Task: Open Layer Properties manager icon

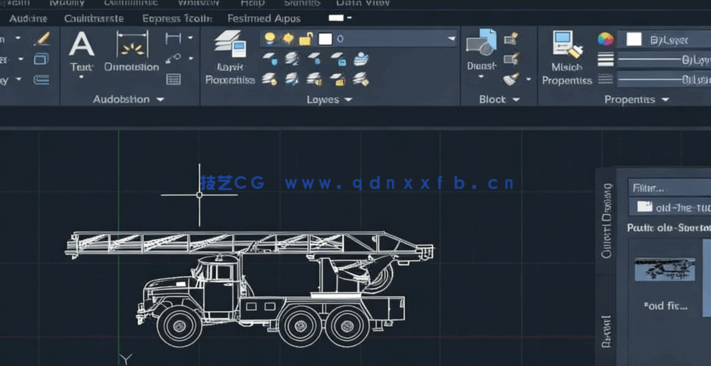Action: click(x=230, y=44)
